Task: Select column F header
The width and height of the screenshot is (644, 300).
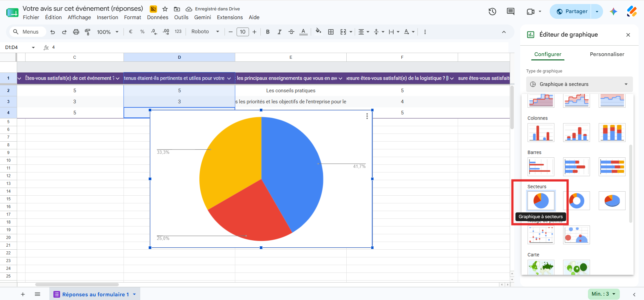Action: point(402,57)
